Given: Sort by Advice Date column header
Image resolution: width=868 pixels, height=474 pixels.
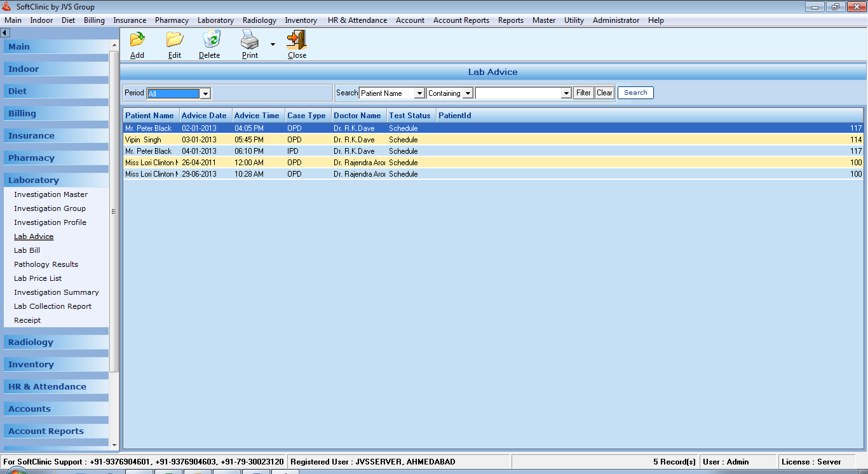Looking at the screenshot, I should point(204,116).
